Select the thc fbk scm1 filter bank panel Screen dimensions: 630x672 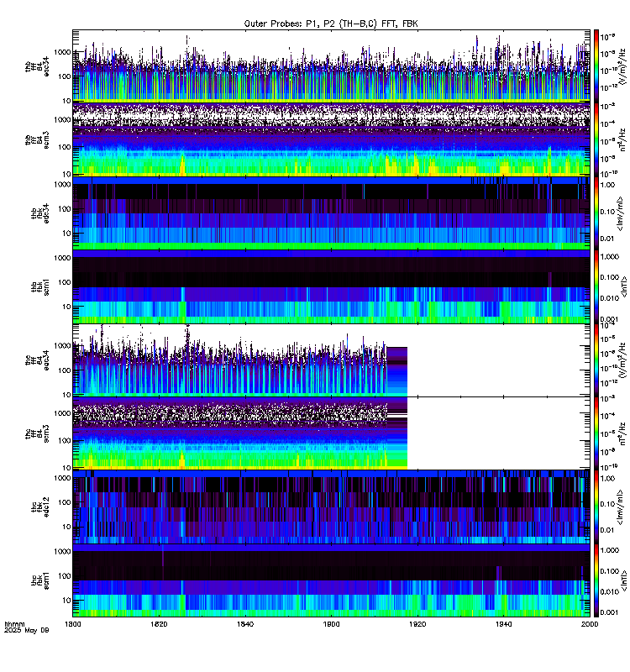tap(331, 580)
